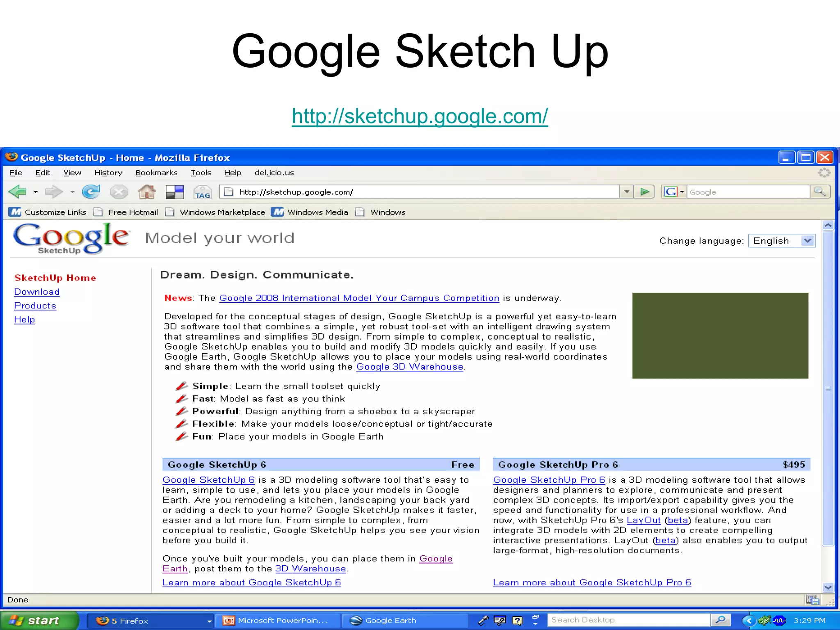Click the Windows Marketplace bookmark
The image size is (840, 630).
215,212
